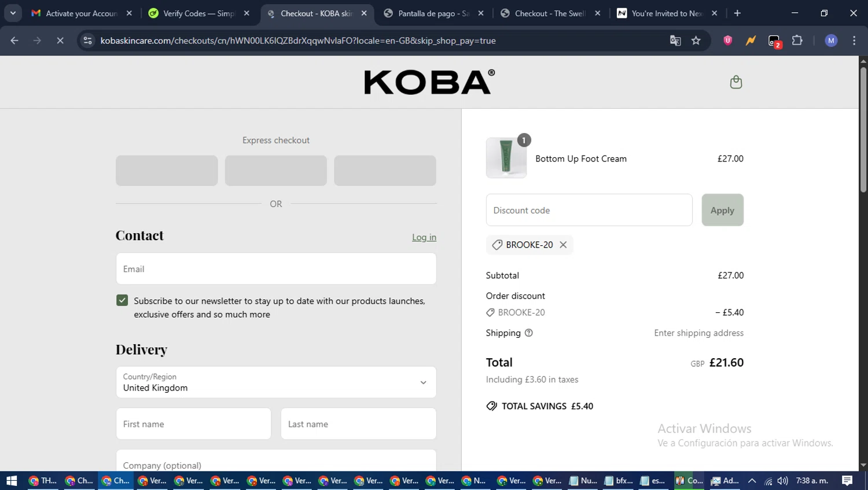
Task: Focus the First name field
Action: (x=193, y=423)
